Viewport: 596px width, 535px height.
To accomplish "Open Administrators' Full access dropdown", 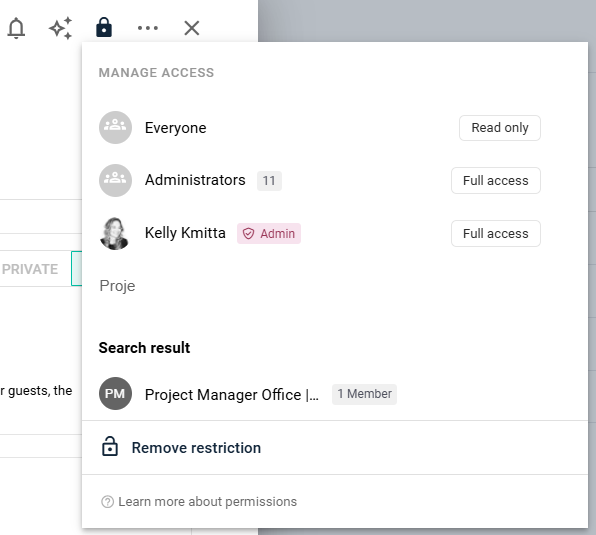I will 496,180.
